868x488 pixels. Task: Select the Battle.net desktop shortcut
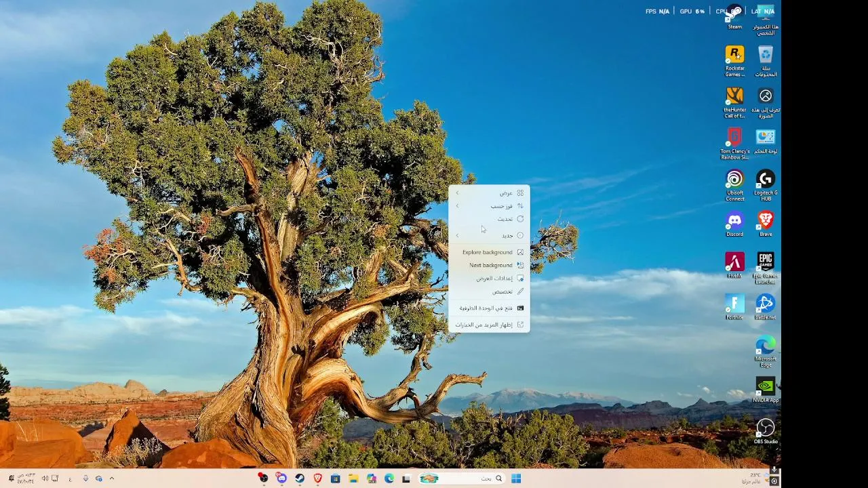(766, 307)
